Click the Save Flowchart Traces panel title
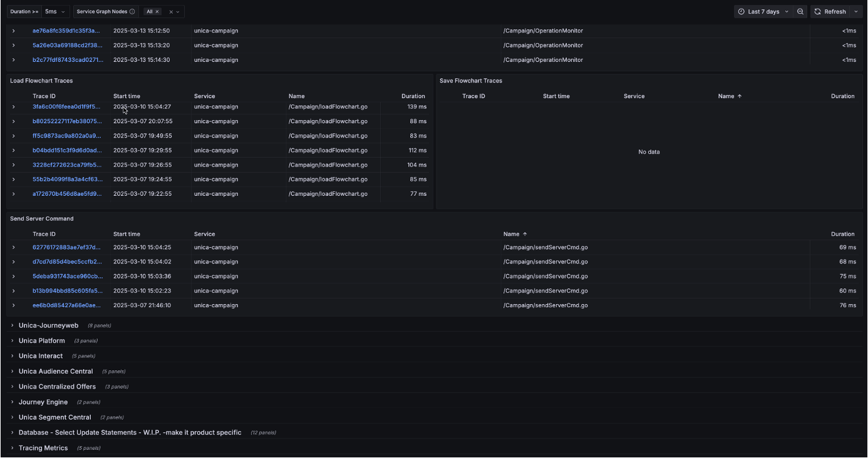Image resolution: width=868 pixels, height=458 pixels. 471,81
